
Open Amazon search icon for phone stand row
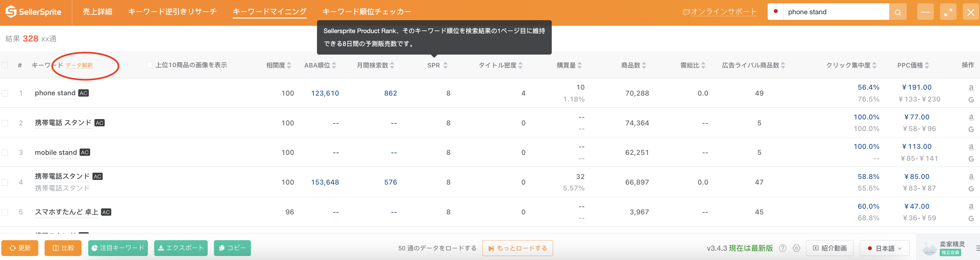(971, 88)
